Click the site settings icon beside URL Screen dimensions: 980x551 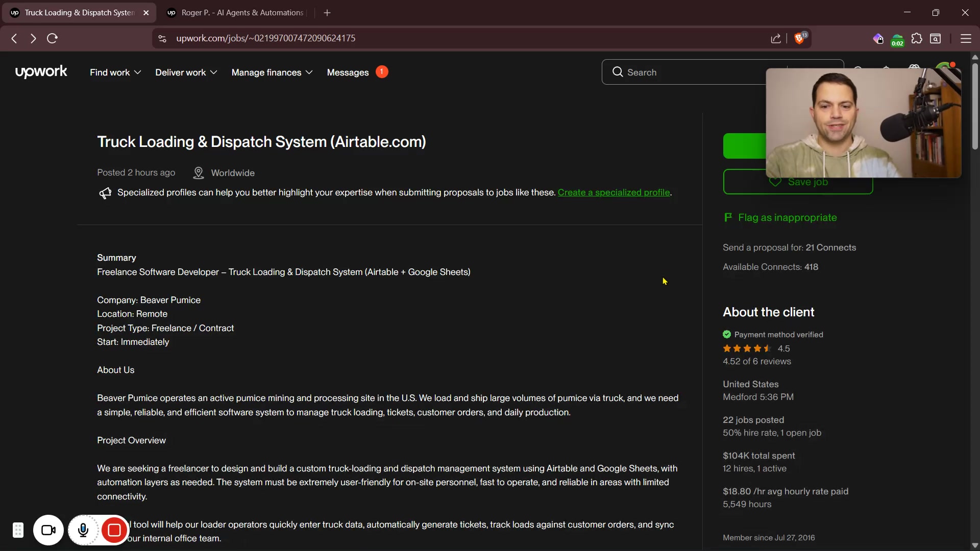tap(162, 39)
